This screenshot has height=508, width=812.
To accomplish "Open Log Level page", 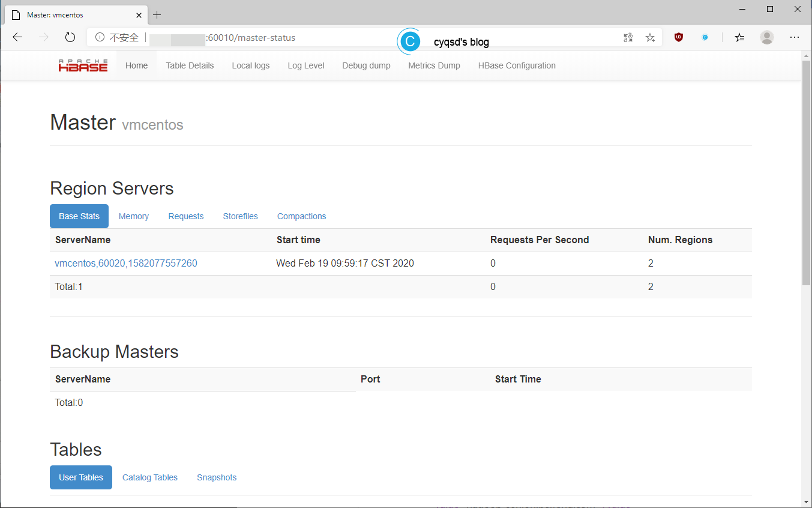I will coord(306,65).
